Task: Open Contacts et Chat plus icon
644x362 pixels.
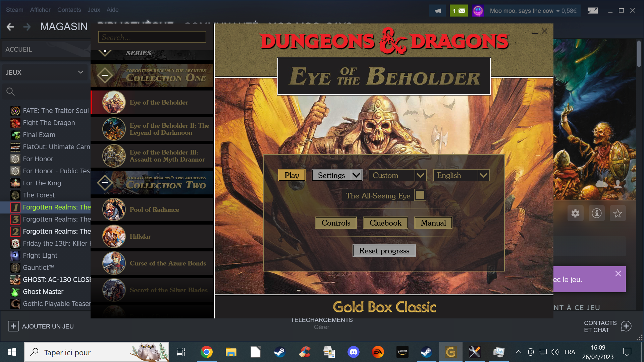Action: tap(626, 326)
